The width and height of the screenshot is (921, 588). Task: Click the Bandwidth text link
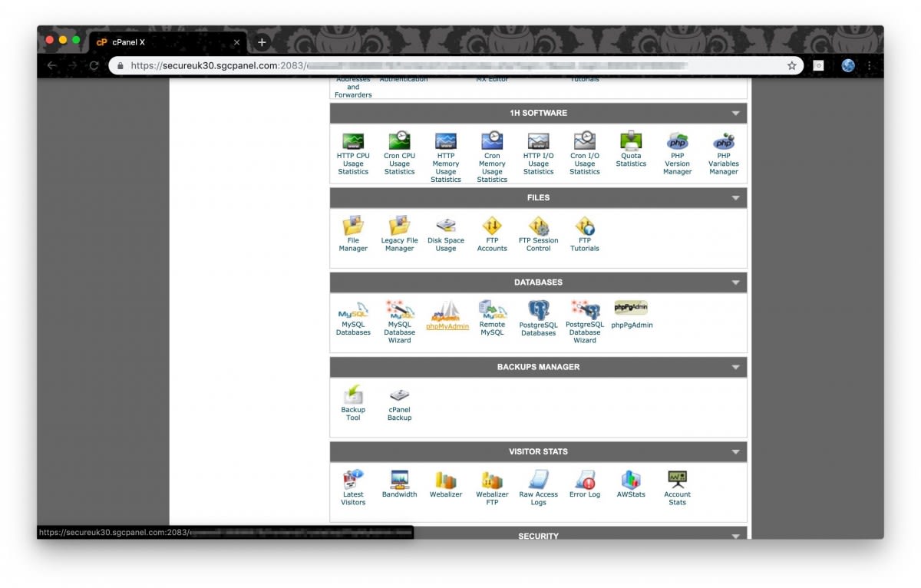[399, 494]
